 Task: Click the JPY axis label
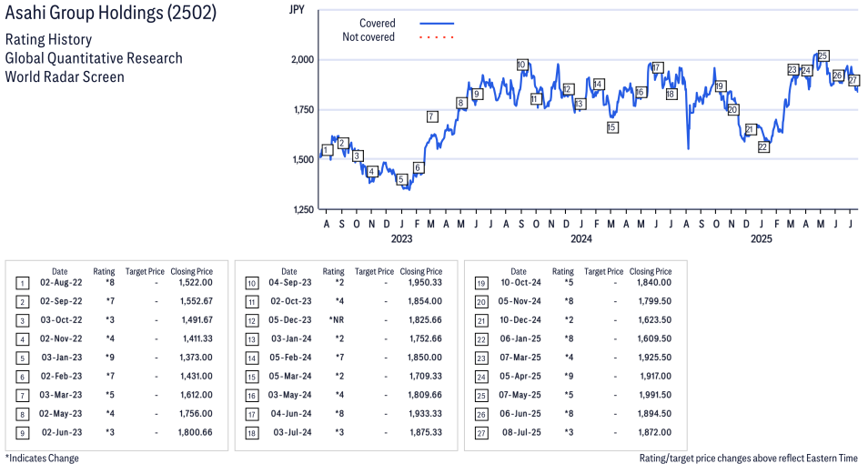pyautogui.click(x=298, y=10)
